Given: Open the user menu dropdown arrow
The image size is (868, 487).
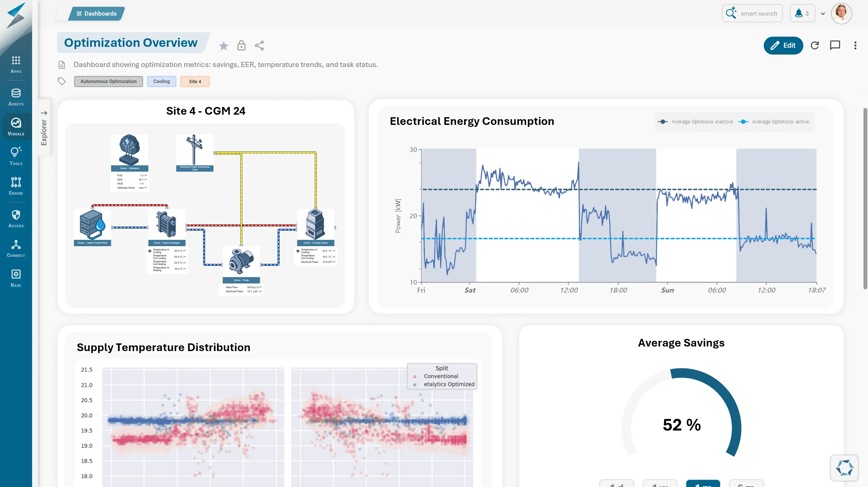Looking at the screenshot, I should (823, 14).
